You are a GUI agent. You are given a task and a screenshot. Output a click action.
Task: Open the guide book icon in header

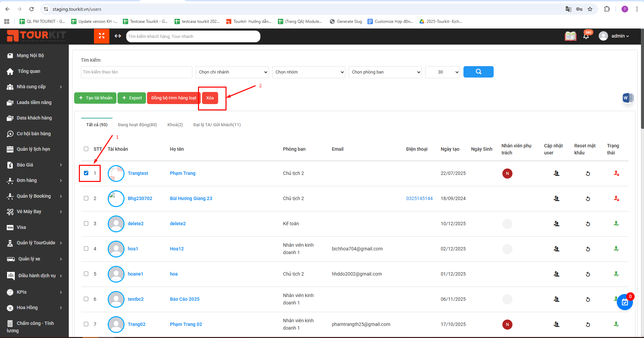pos(570,36)
